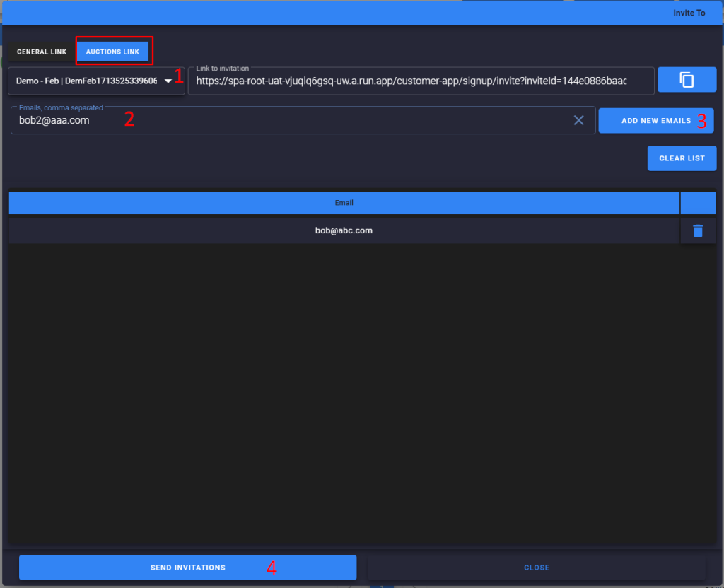Click the blank actions column header
This screenshot has height=588, width=724.
[698, 203]
